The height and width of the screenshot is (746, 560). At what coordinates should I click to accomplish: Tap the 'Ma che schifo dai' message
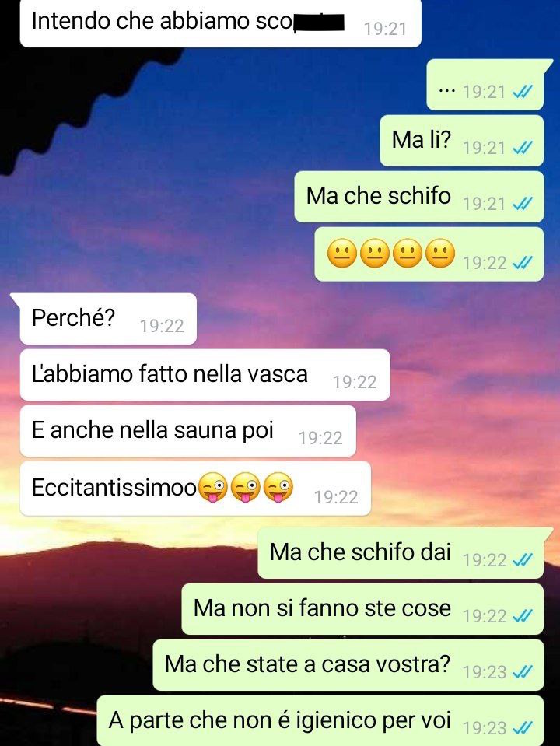coord(401,553)
